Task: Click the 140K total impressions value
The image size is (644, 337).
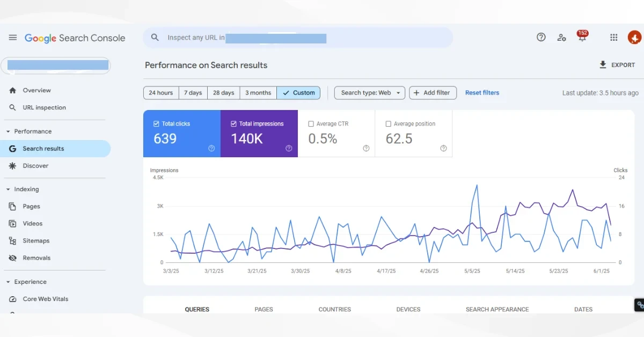Action: pyautogui.click(x=246, y=138)
